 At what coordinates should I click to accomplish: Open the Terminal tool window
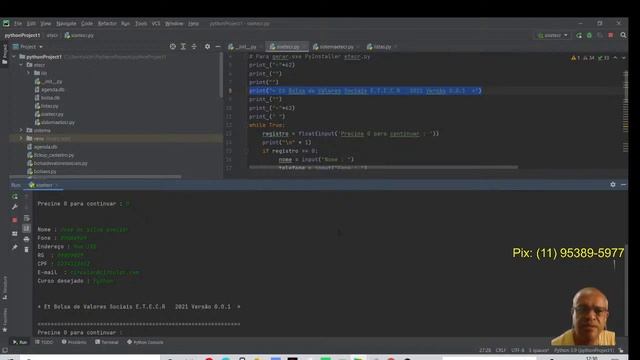pyautogui.click(x=107, y=342)
